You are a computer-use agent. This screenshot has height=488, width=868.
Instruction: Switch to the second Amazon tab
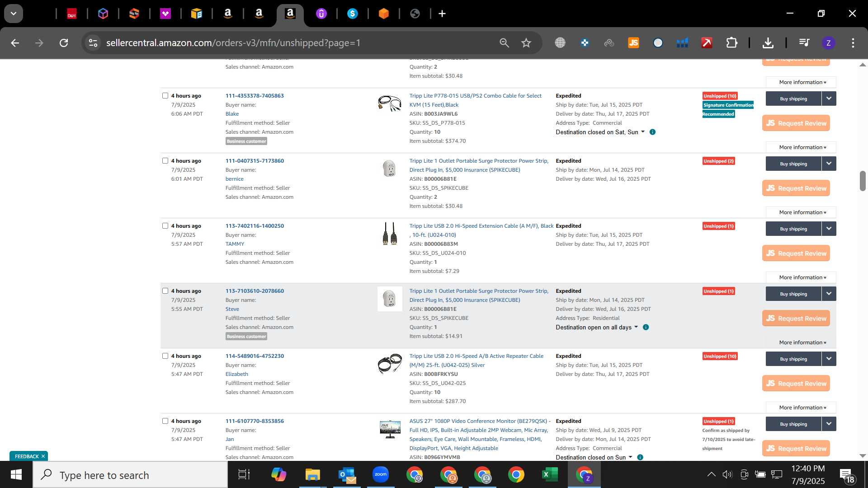click(259, 14)
